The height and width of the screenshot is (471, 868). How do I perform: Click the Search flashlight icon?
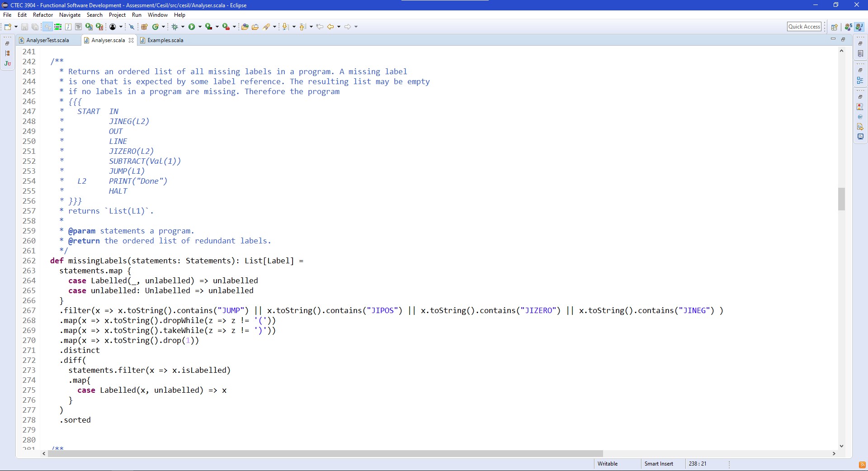[x=266, y=27]
